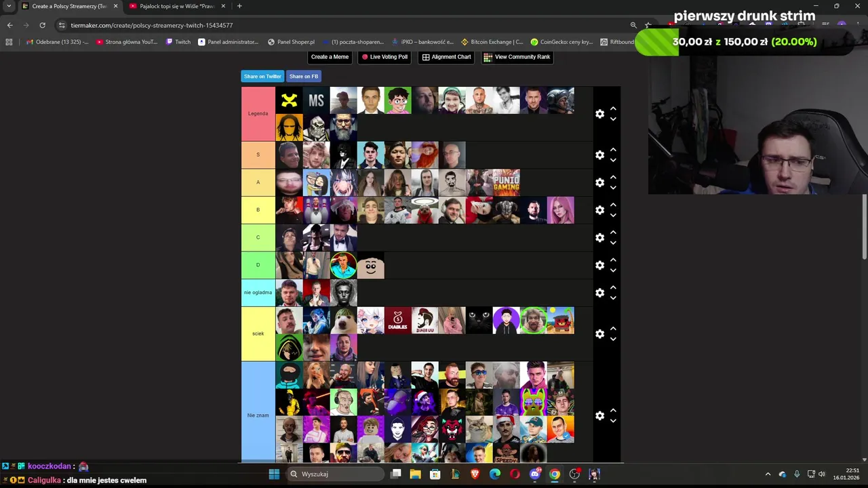This screenshot has height=488, width=868.
Task: Move S tier row up
Action: 613,150
